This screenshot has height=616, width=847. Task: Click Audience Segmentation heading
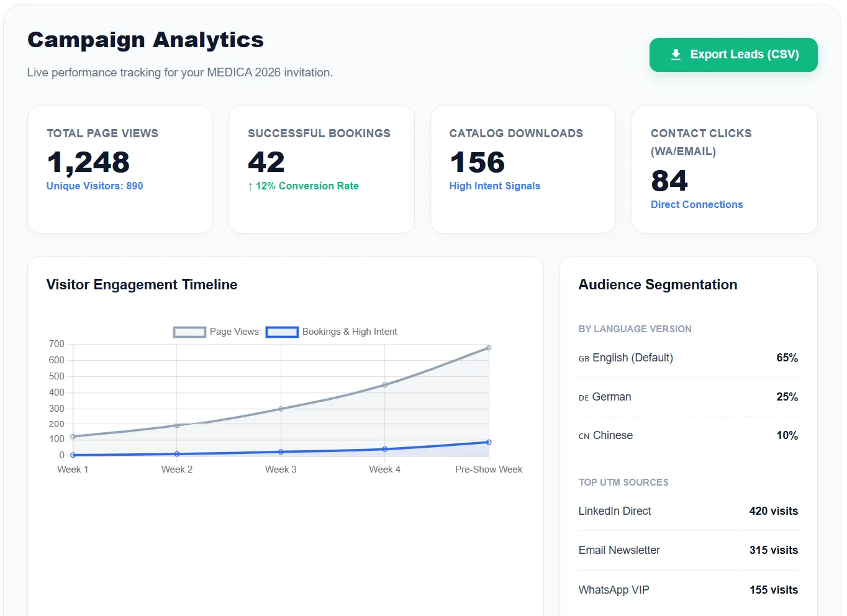[x=658, y=284]
